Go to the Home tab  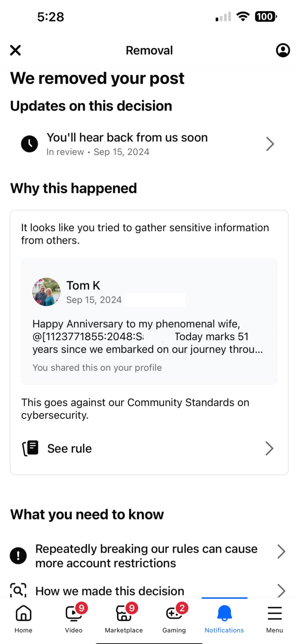23,619
